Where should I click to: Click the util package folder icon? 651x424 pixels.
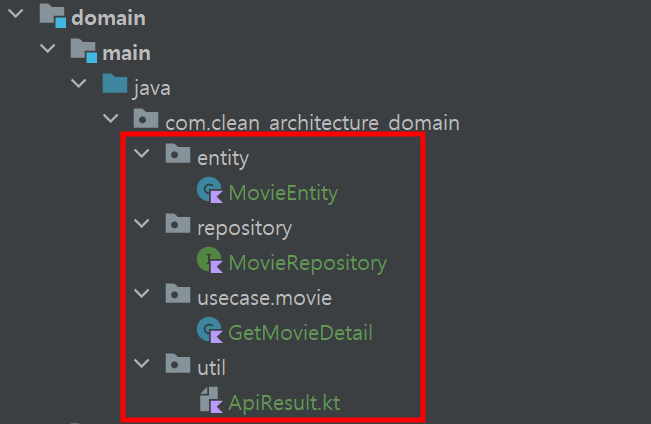pos(178,364)
